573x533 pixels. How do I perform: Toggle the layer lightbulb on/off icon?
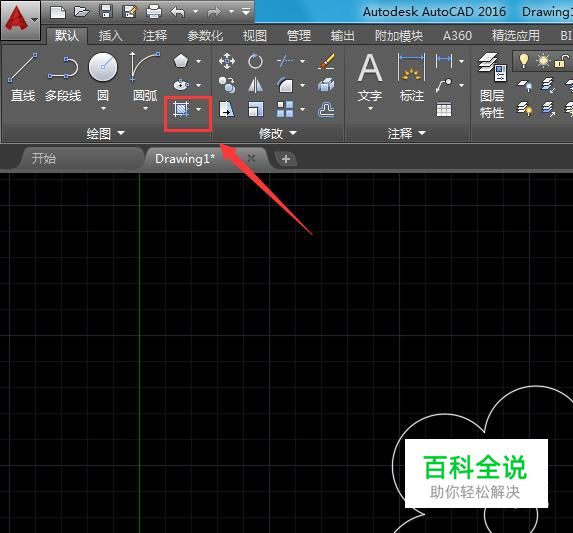pos(523,61)
